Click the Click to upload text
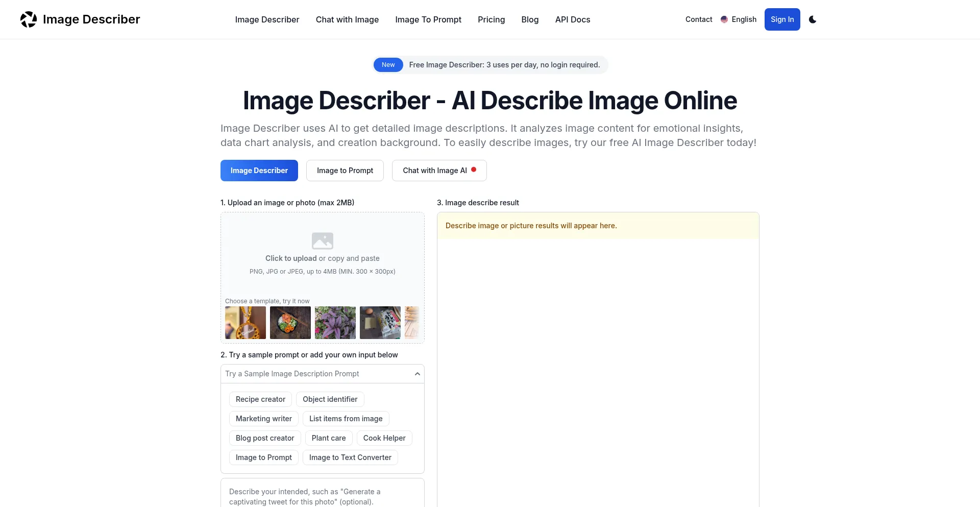980x507 pixels. click(291, 258)
